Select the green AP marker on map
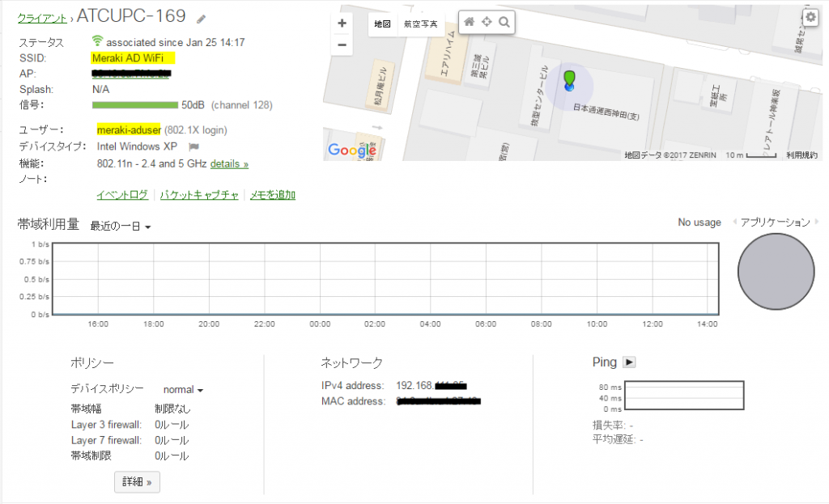This screenshot has height=504, width=829. 569,80
